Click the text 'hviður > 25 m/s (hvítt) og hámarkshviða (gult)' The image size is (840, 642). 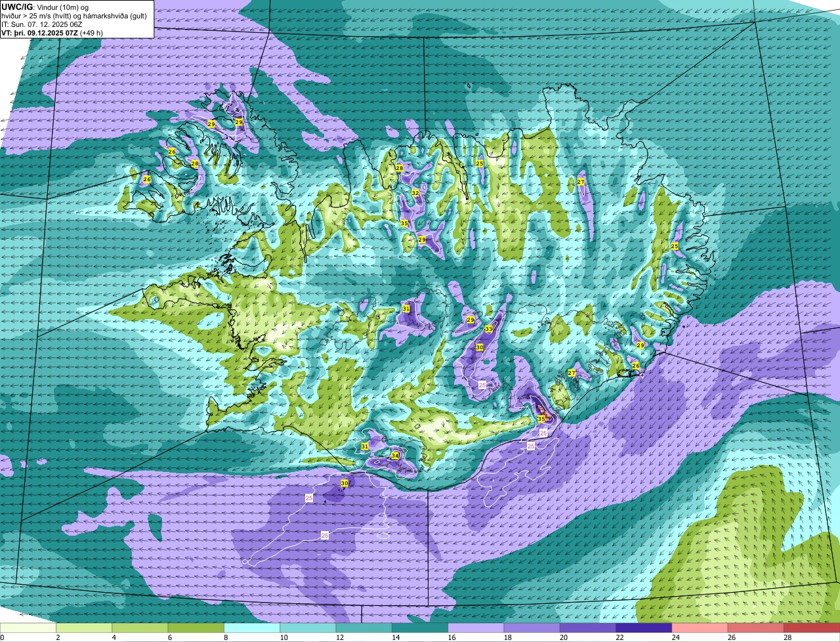tap(74, 16)
